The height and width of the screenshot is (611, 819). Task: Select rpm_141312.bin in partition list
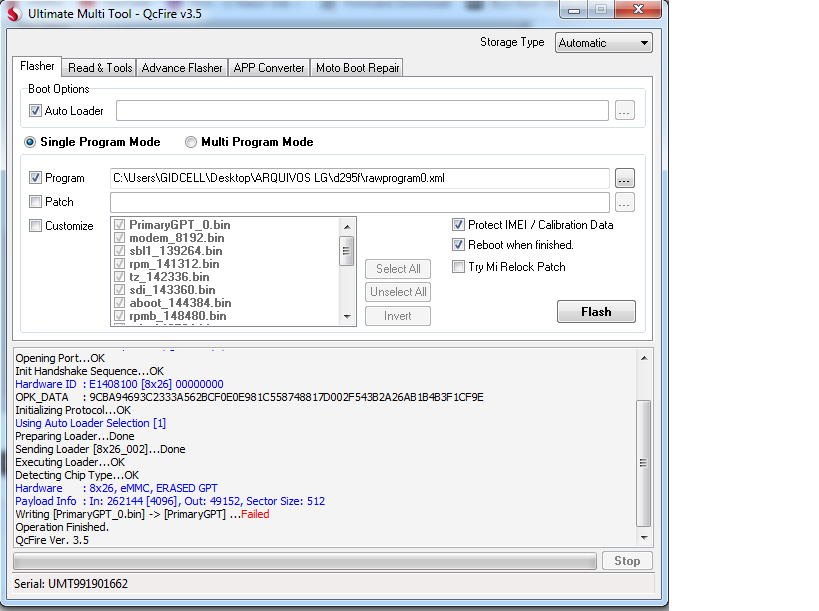point(174,264)
